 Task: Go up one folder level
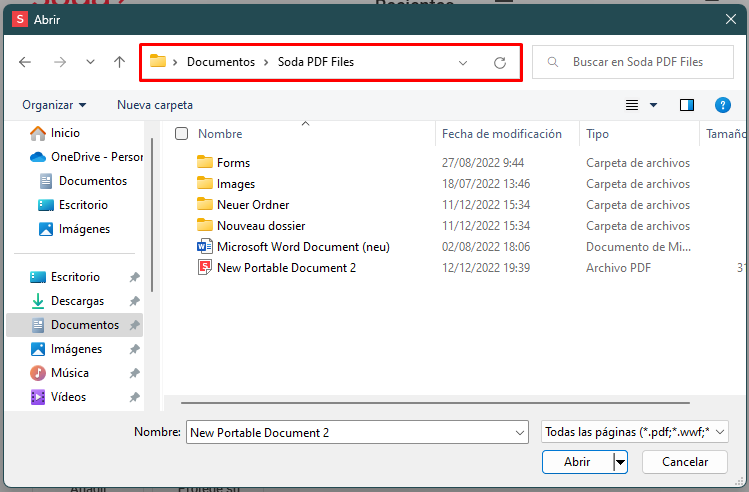[x=119, y=62]
